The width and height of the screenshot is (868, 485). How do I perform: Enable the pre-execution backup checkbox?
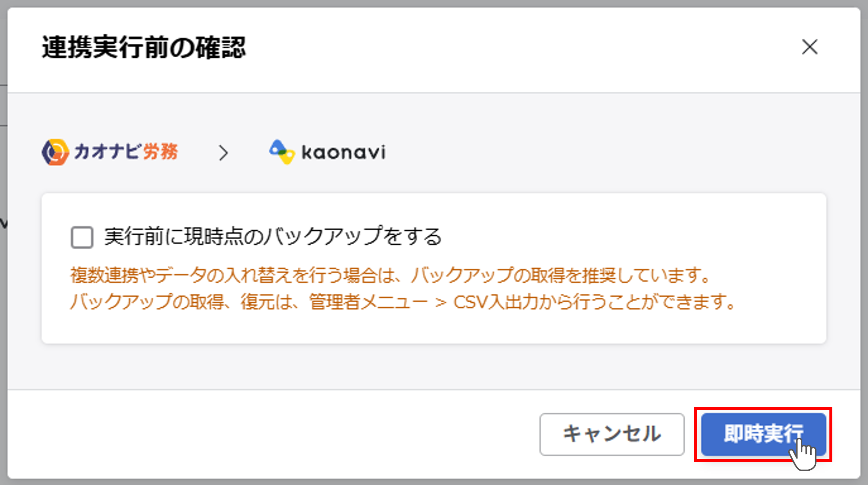[x=82, y=238]
